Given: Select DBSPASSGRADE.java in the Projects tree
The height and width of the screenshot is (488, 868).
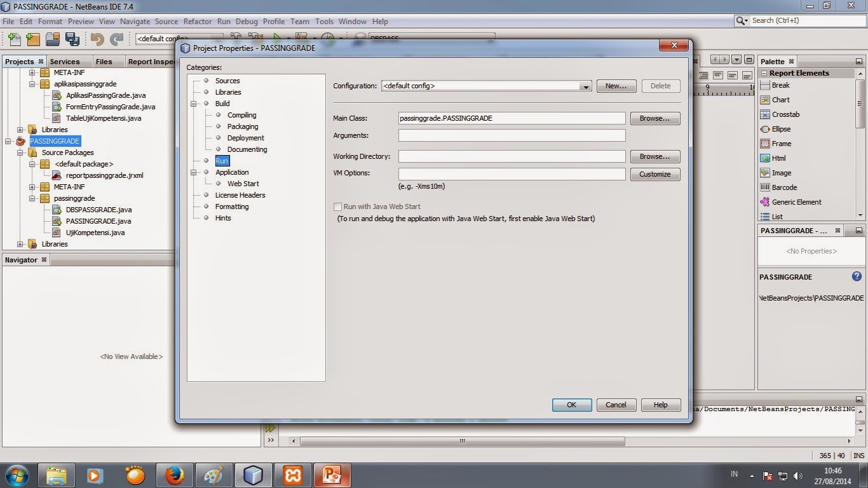Looking at the screenshot, I should [99, 210].
